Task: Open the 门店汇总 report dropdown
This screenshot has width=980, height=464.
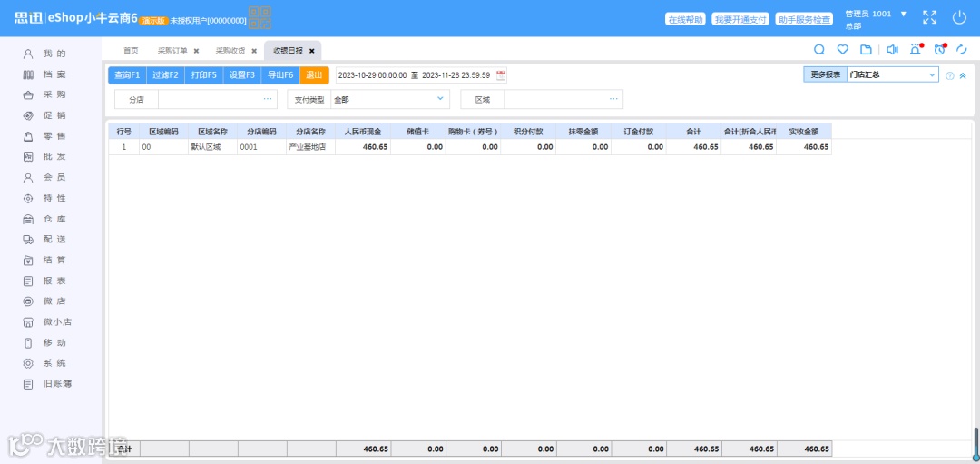Action: pyautogui.click(x=893, y=75)
